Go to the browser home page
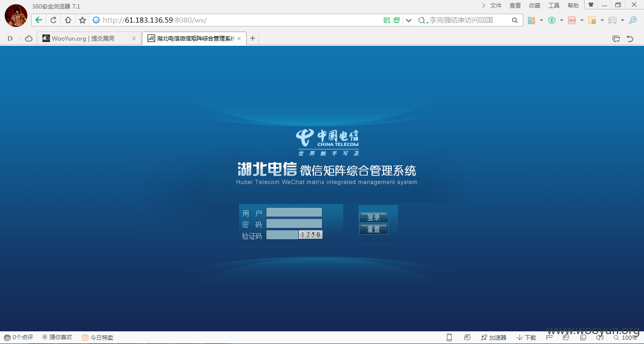This screenshot has width=644, height=344. tap(68, 20)
